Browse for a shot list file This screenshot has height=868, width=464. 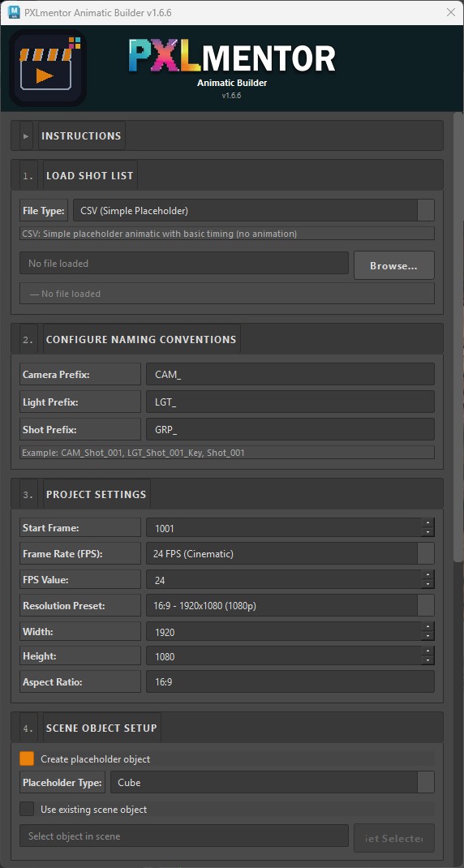(393, 266)
